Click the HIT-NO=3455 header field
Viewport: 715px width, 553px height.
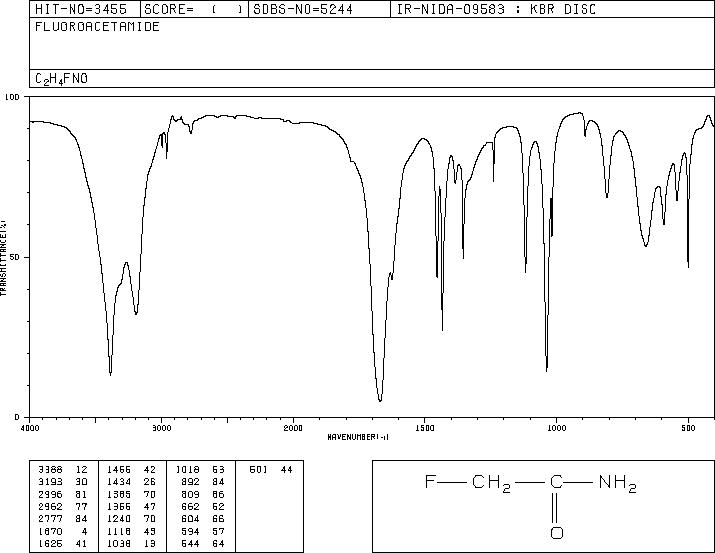[85, 9]
